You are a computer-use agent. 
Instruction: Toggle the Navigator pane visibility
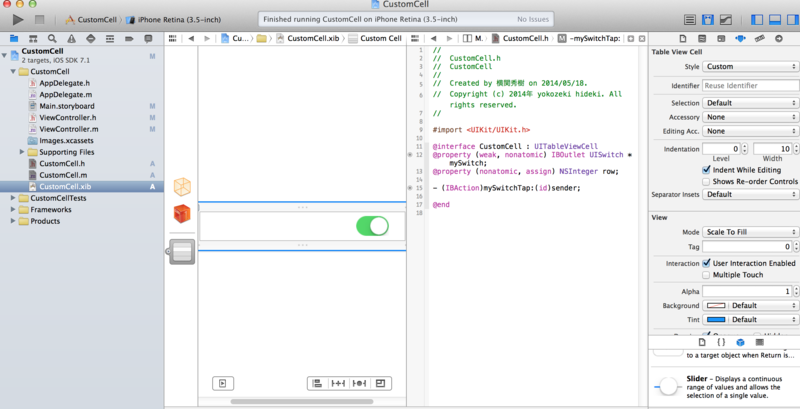(x=758, y=20)
